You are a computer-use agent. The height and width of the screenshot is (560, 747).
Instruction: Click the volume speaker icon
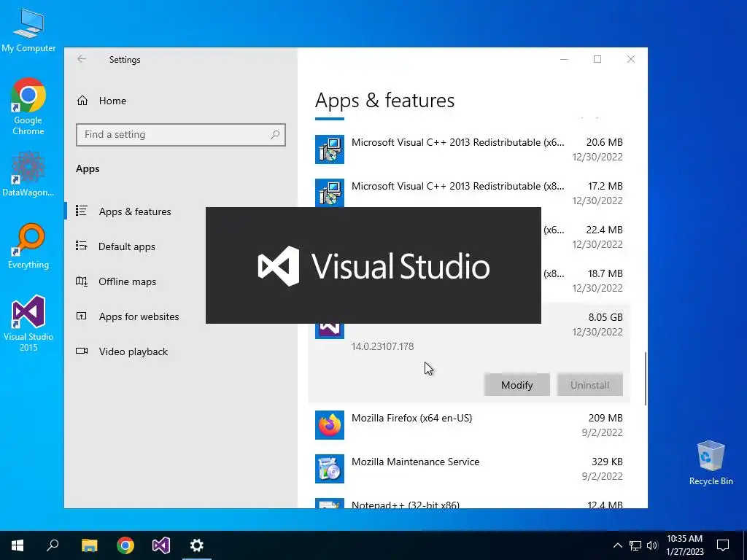pos(652,545)
